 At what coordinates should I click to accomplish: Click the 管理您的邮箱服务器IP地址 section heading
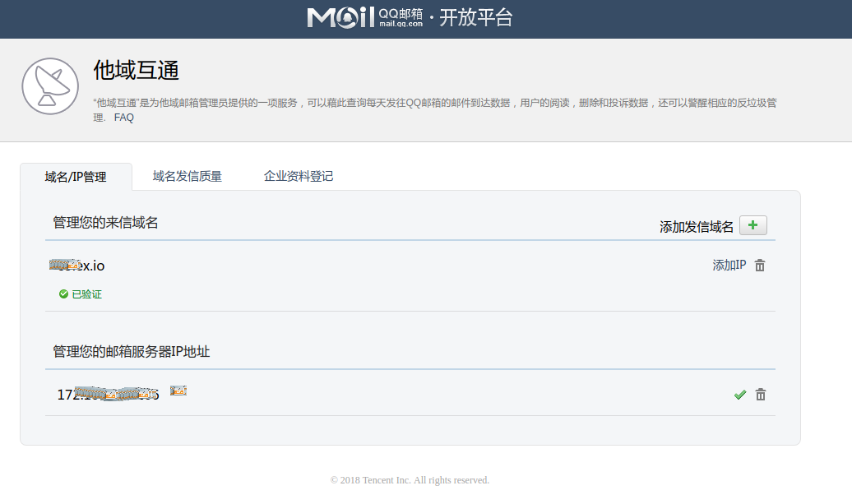(132, 352)
